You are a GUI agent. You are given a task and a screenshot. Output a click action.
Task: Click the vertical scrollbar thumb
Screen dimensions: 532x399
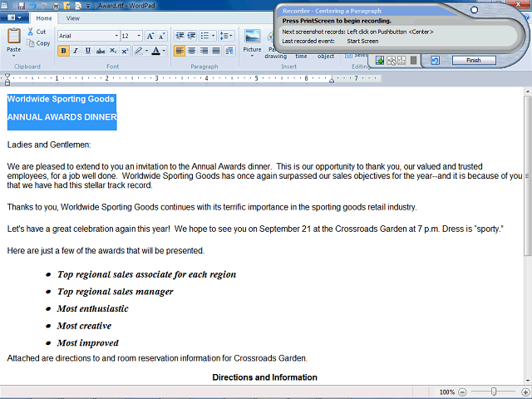tap(527, 175)
